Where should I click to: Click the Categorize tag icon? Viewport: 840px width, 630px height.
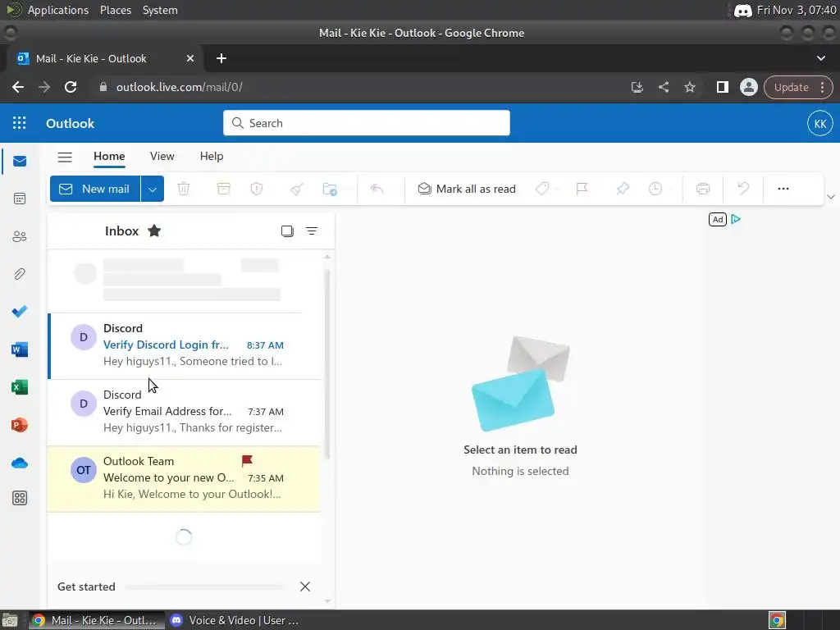(542, 189)
